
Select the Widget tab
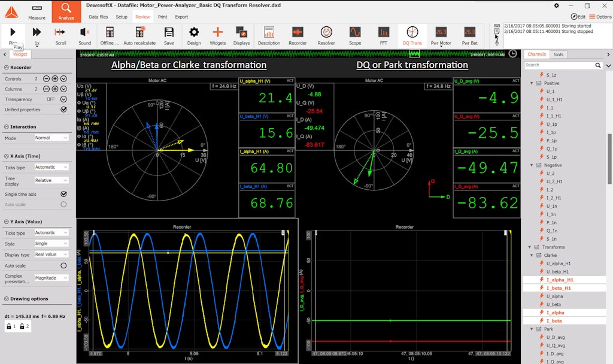(20, 54)
